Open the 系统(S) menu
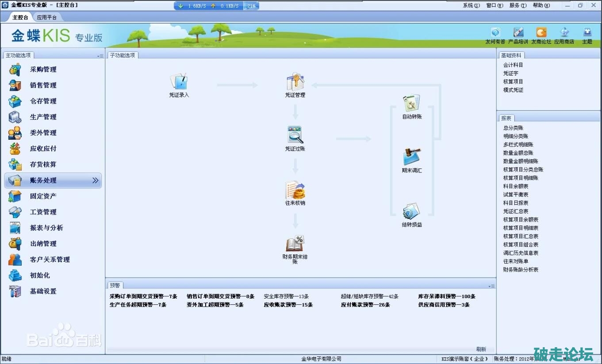Viewport: 602px width, 364px height. coord(471,5)
